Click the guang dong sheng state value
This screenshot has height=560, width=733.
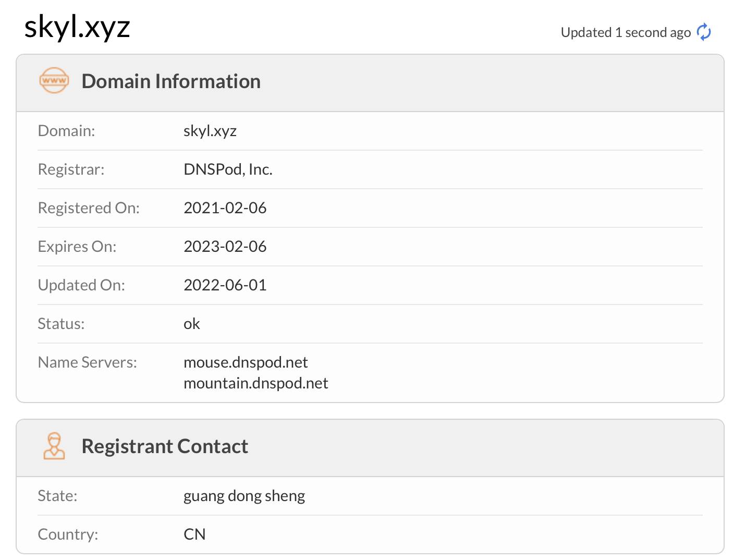(x=244, y=496)
